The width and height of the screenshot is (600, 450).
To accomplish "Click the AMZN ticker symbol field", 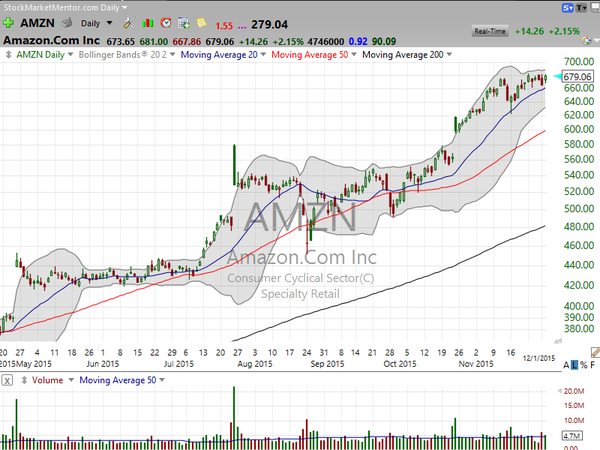I will (x=37, y=23).
